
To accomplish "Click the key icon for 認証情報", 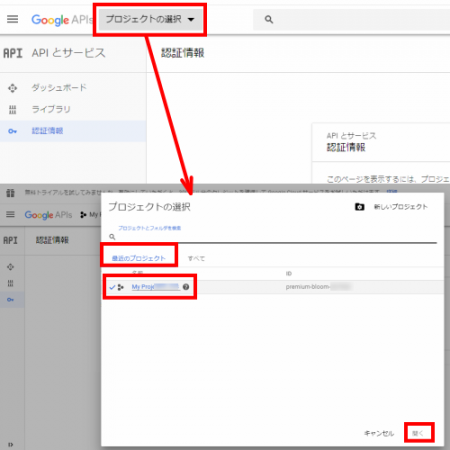I will point(12,131).
